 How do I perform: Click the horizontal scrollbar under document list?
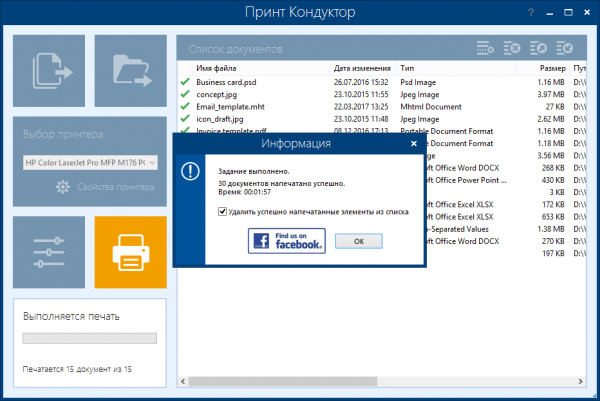(x=380, y=381)
